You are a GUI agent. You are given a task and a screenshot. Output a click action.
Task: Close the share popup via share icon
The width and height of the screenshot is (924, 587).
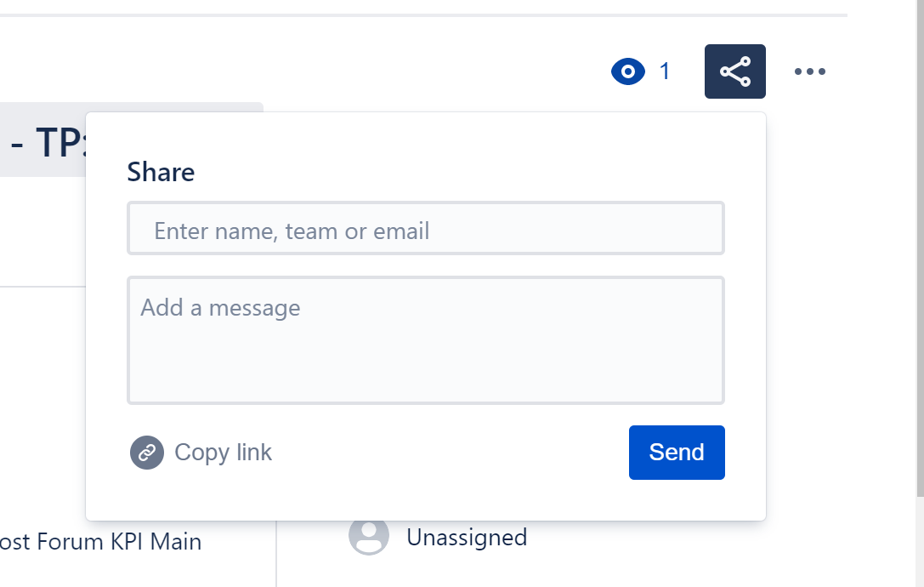tap(734, 71)
